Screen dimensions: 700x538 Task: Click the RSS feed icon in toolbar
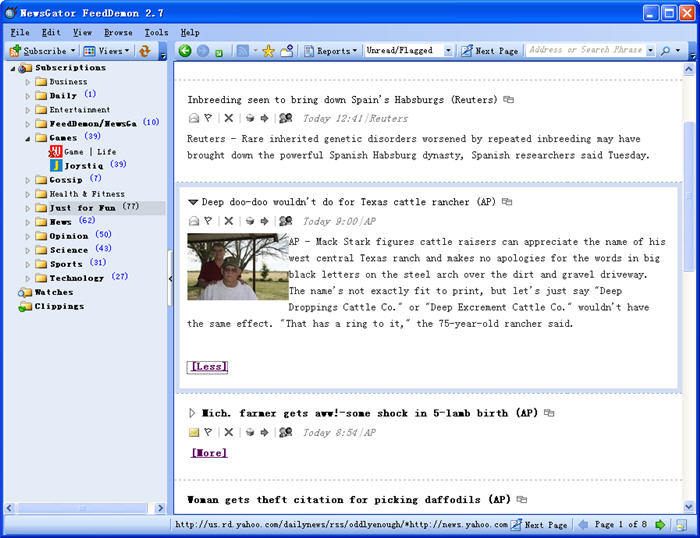pyautogui.click(x=243, y=51)
